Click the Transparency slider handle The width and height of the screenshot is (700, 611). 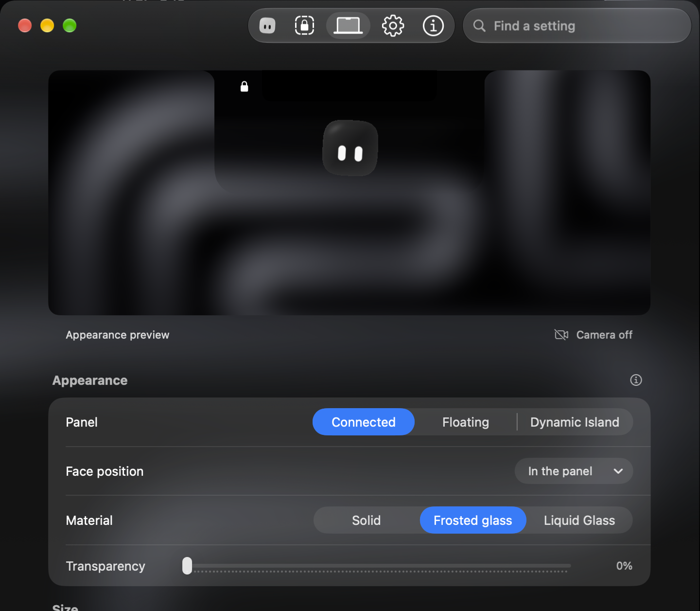point(187,566)
